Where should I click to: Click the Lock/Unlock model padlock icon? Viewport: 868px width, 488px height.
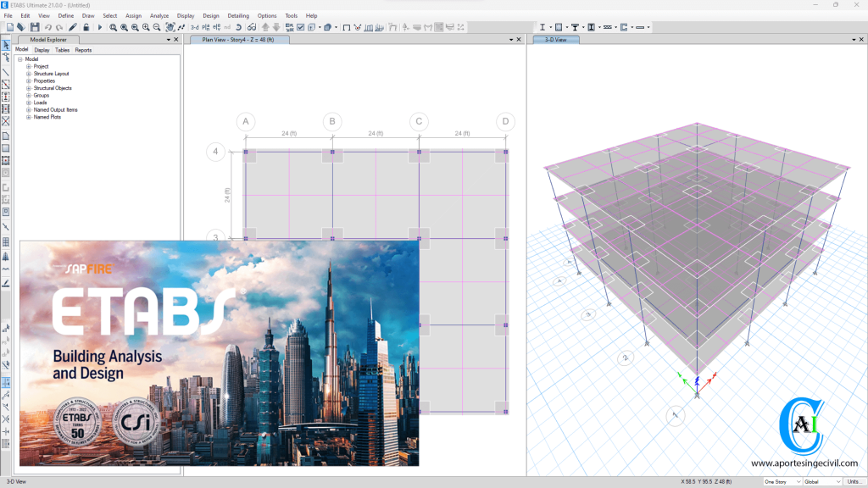coord(86,27)
